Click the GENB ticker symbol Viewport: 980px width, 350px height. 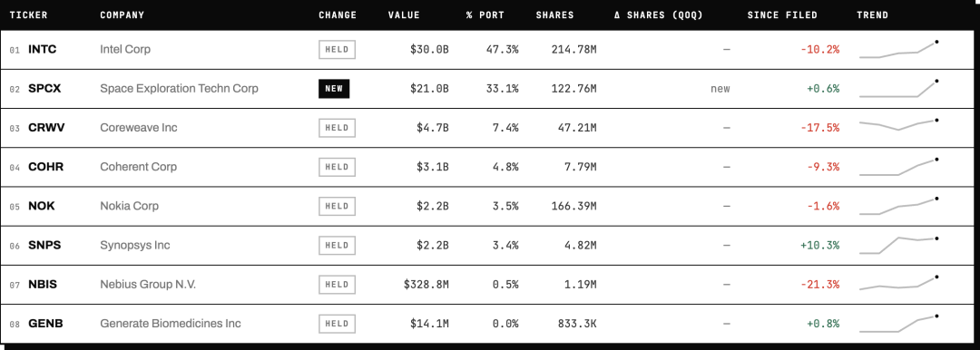(45, 324)
